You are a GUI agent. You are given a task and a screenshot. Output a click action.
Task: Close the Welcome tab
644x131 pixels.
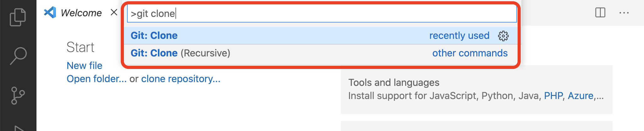click(x=114, y=12)
